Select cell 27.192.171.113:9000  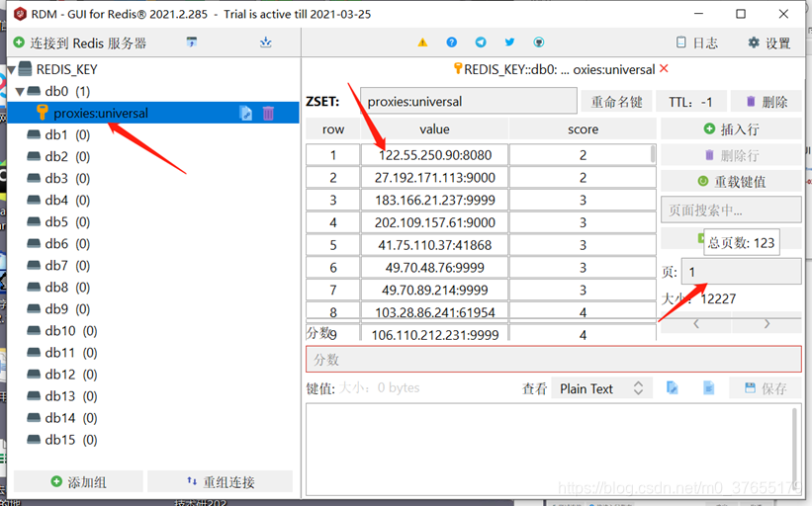point(434,178)
